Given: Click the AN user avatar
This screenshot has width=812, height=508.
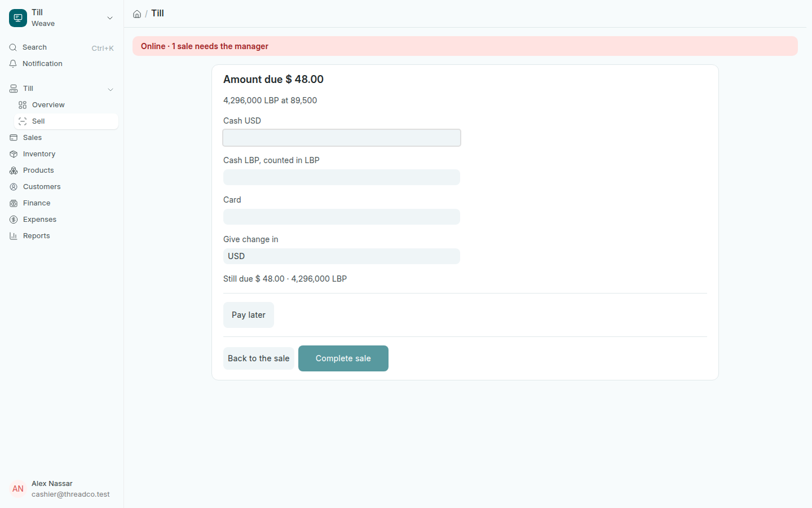Looking at the screenshot, I should tap(18, 489).
